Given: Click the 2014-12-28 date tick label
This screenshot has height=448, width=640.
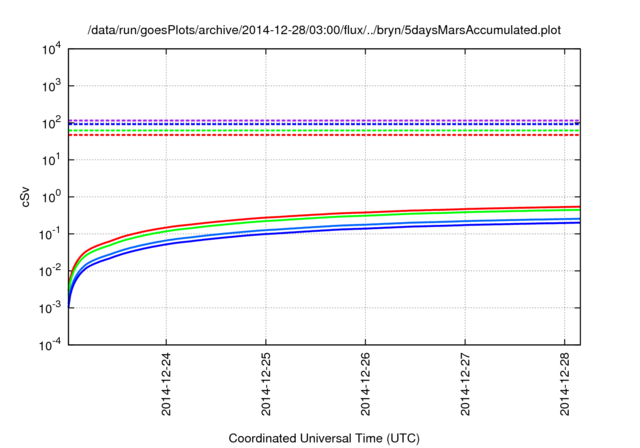Looking at the screenshot, I should point(564,384).
